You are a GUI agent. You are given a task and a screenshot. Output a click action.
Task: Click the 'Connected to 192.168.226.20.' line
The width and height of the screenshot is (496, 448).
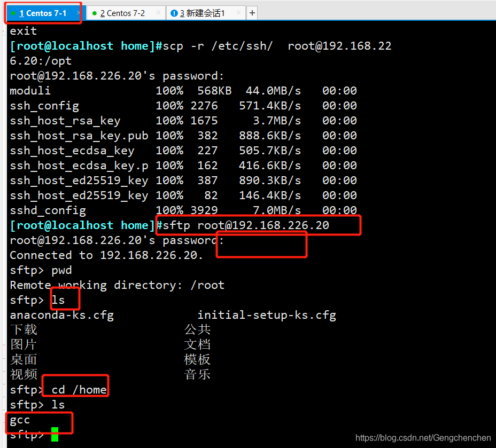click(106, 255)
